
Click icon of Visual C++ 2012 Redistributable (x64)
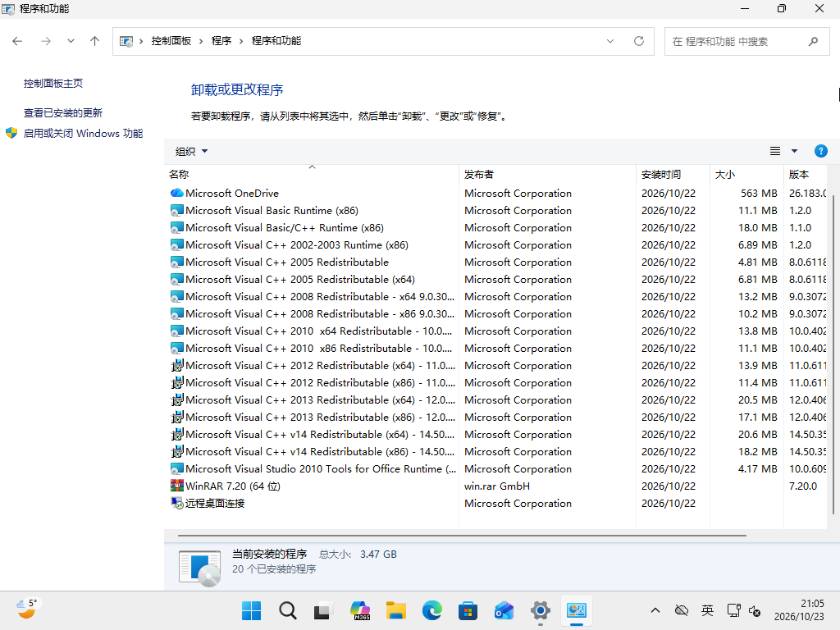[177, 365]
